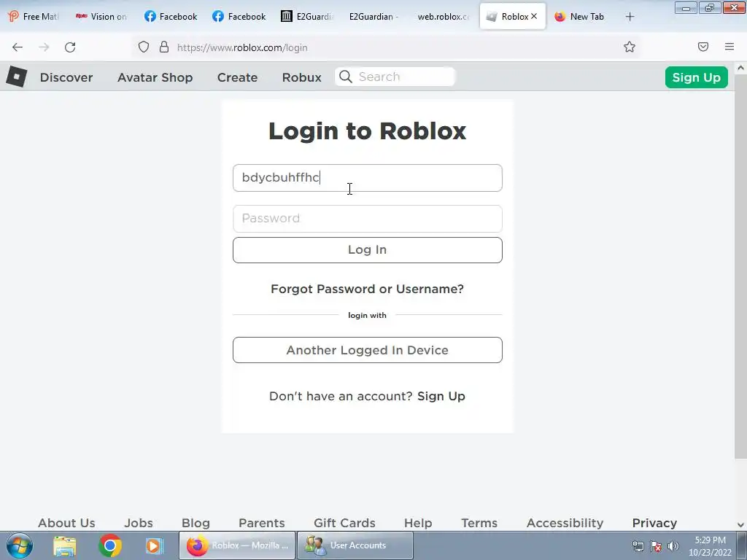Open the User Accounts taskbar window

[355, 545]
